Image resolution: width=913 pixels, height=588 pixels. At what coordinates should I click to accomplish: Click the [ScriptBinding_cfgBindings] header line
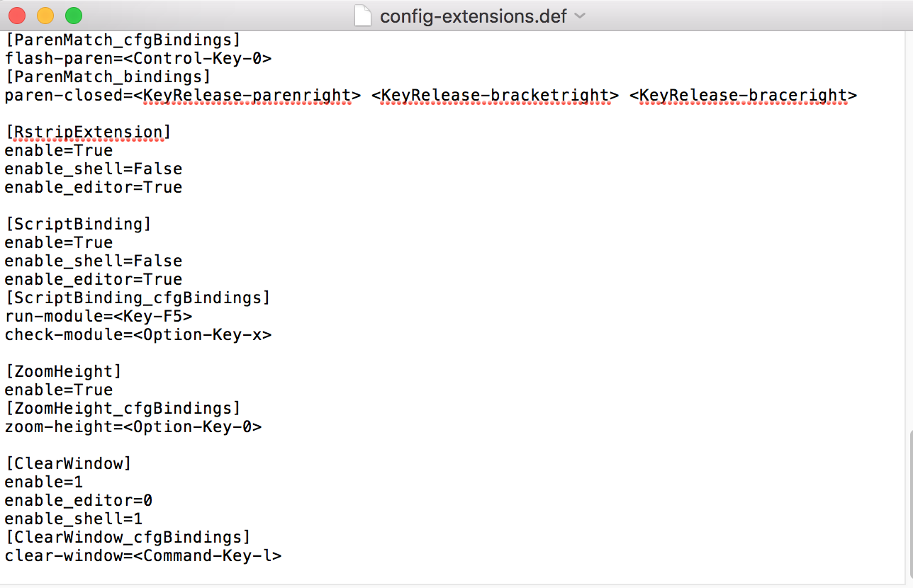point(138,298)
